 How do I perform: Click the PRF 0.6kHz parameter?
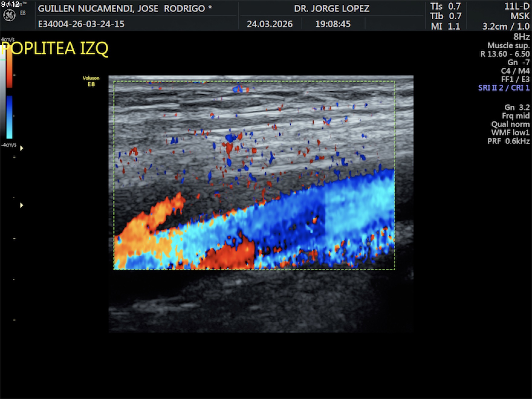pyautogui.click(x=508, y=141)
